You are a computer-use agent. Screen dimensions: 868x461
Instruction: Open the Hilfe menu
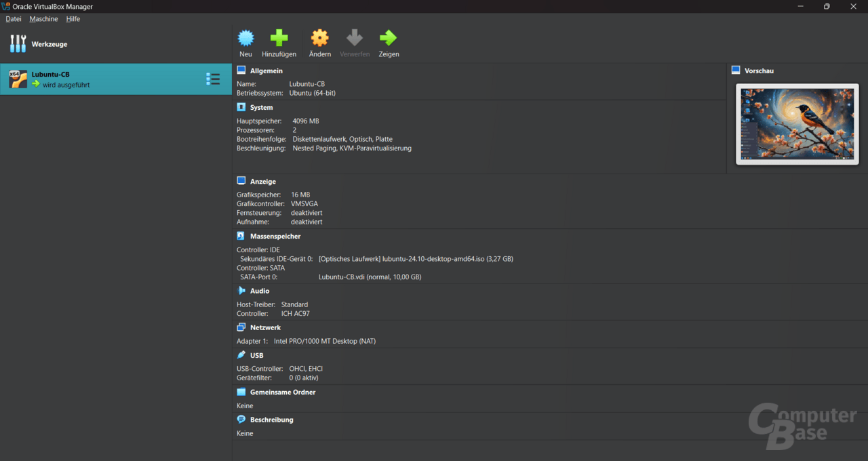click(73, 19)
